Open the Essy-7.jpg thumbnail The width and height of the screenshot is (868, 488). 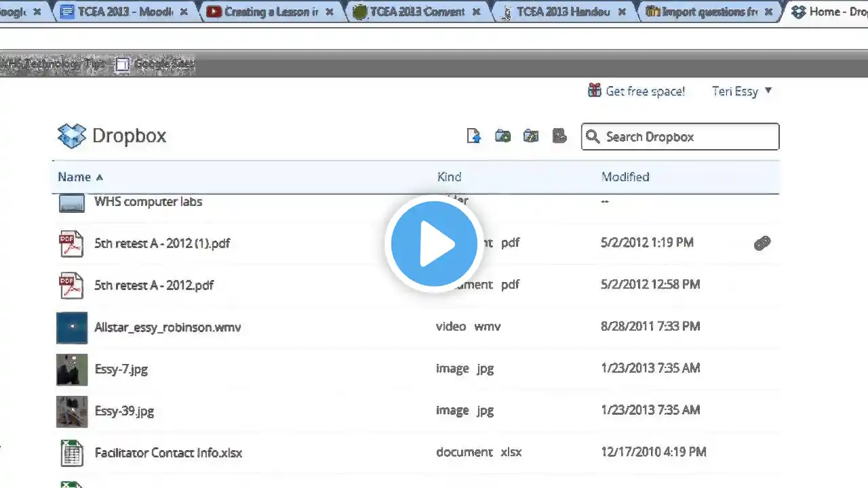pos(72,369)
